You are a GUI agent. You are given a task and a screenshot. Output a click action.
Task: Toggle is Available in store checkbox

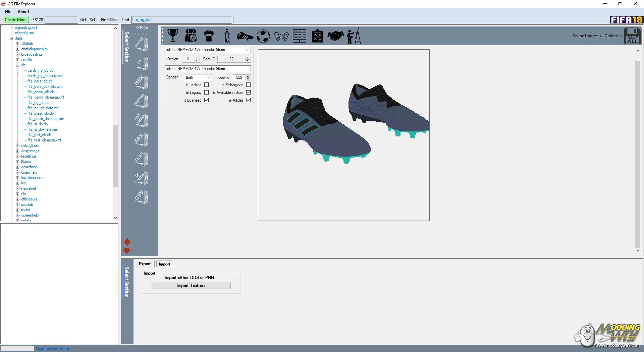(248, 93)
